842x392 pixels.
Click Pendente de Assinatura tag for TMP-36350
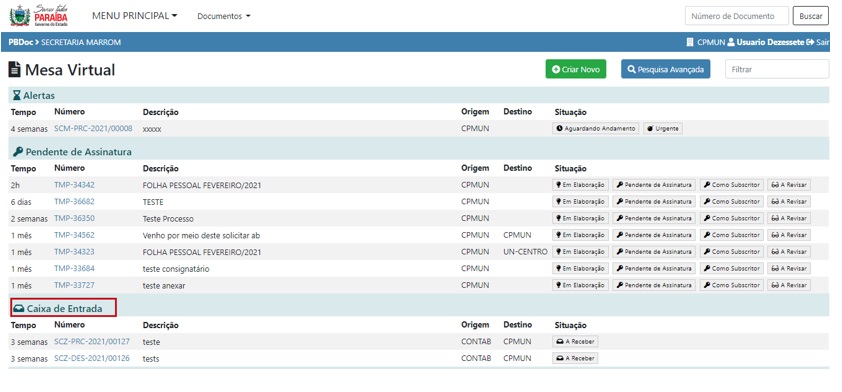[x=654, y=219]
